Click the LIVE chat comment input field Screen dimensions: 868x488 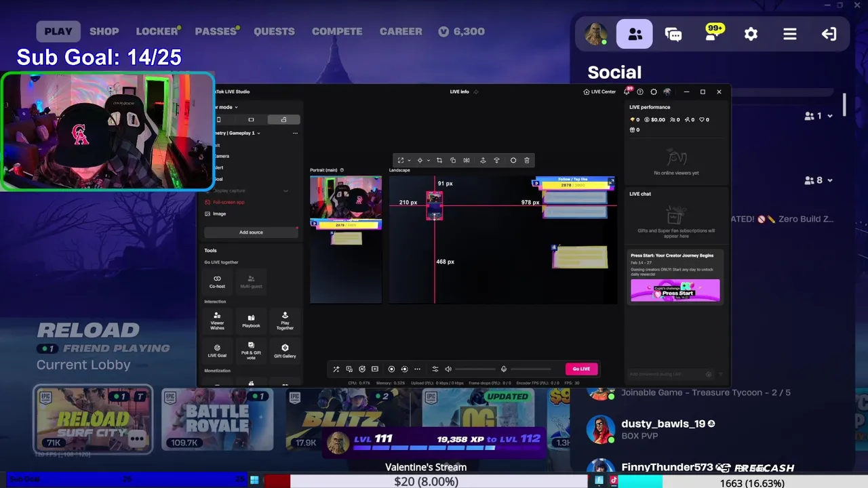point(668,374)
